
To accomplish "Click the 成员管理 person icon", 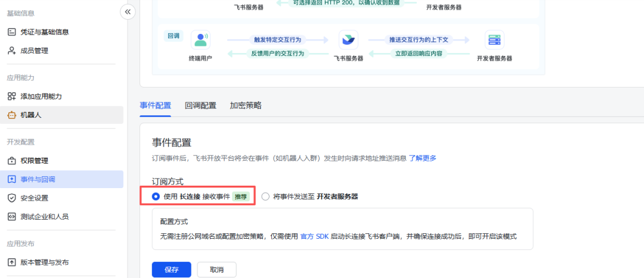I will pyautogui.click(x=11, y=51).
